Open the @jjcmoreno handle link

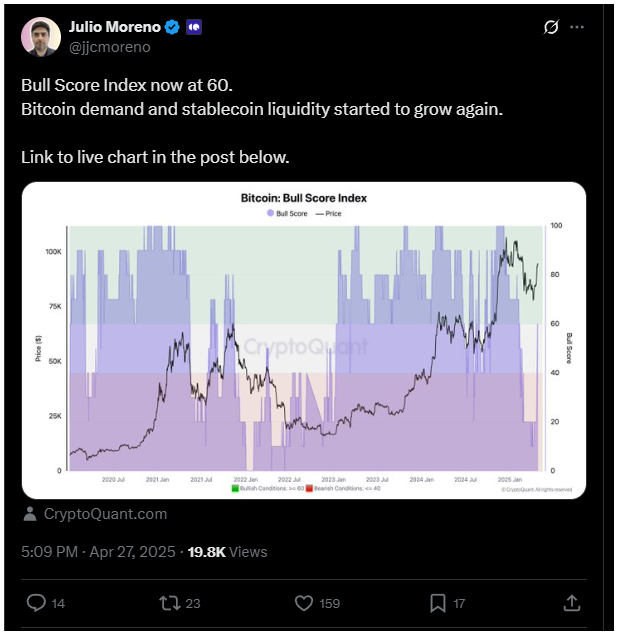tap(110, 47)
